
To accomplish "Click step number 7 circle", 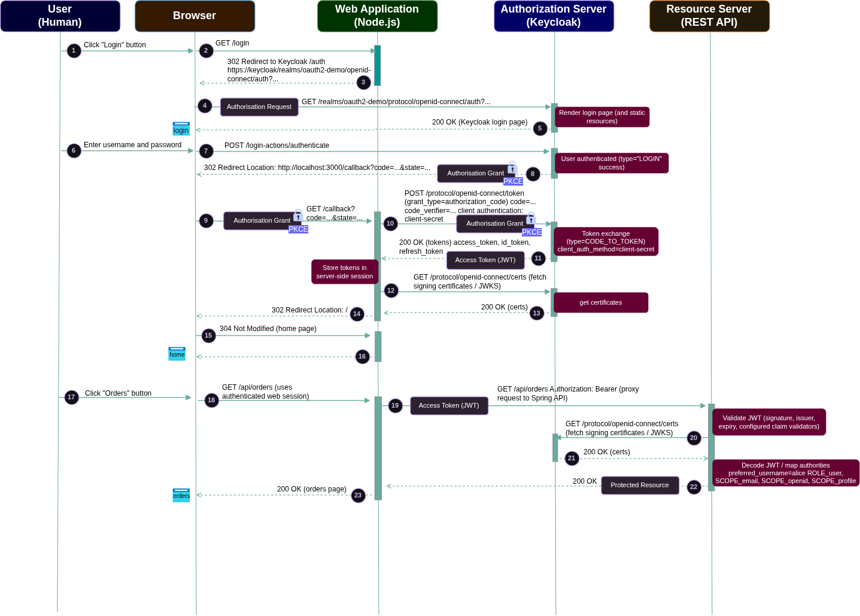I will click(x=206, y=151).
